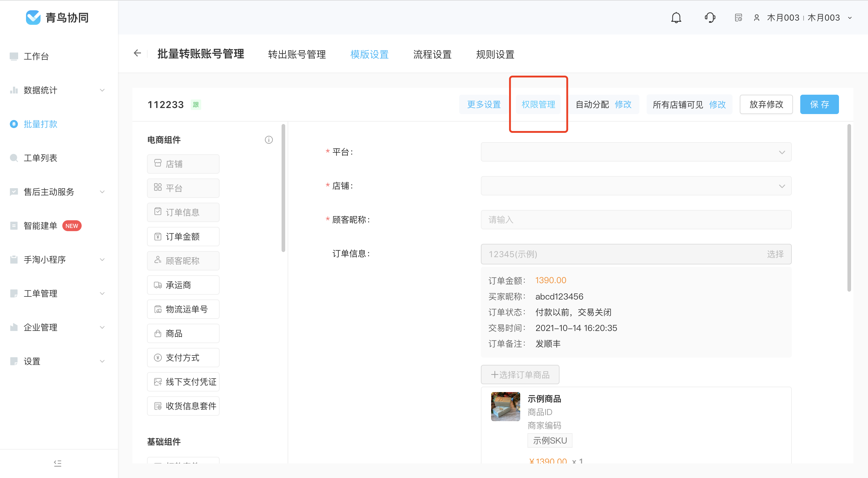The height and width of the screenshot is (478, 868).
Task: Switch to 模版设置 tab
Action: pyautogui.click(x=369, y=54)
